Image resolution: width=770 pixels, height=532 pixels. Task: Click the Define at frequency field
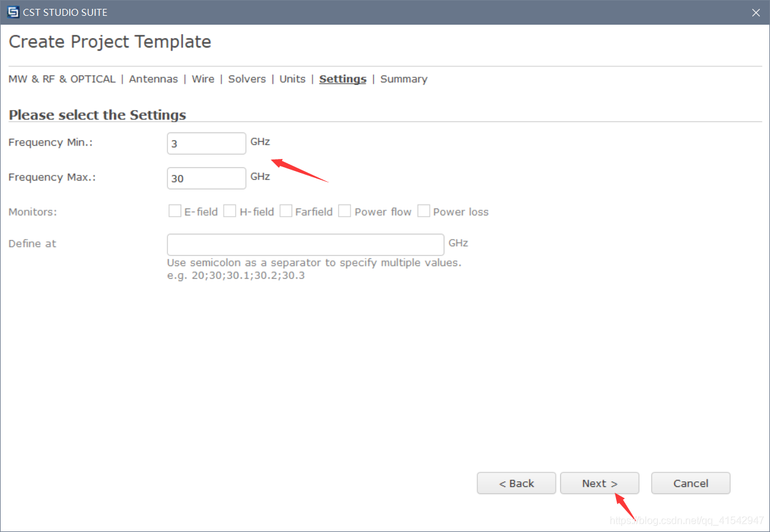[x=305, y=244]
